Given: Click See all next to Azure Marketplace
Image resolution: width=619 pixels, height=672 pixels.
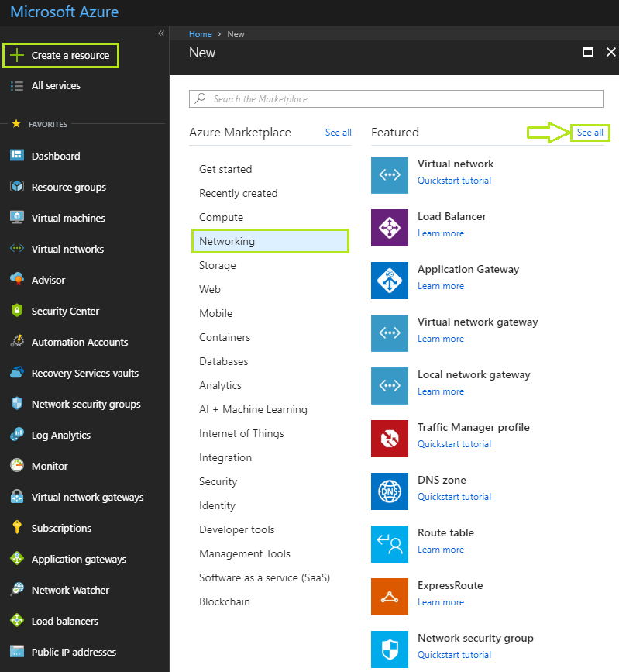Looking at the screenshot, I should (x=338, y=133).
